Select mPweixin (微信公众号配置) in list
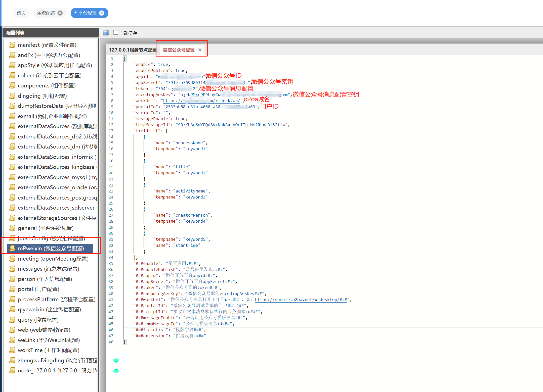 tap(51, 248)
